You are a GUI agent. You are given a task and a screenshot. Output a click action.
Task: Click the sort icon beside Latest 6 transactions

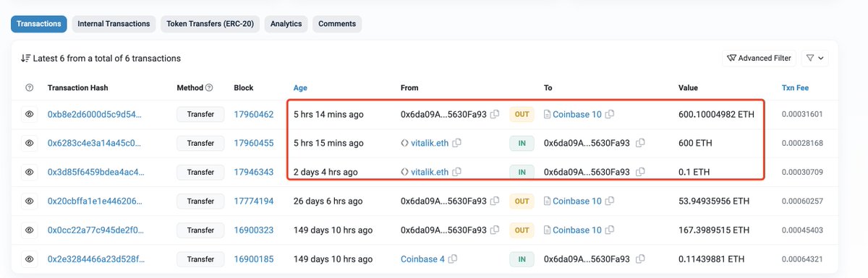tap(25, 58)
